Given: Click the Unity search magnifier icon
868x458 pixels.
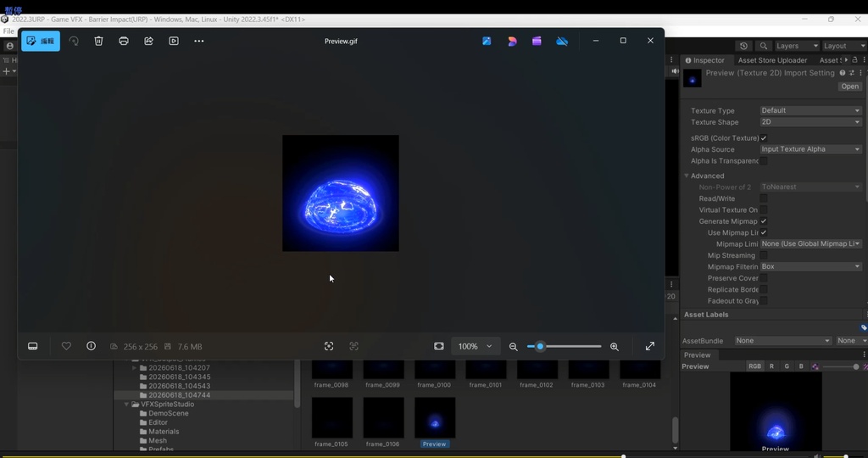Looking at the screenshot, I should (x=764, y=46).
